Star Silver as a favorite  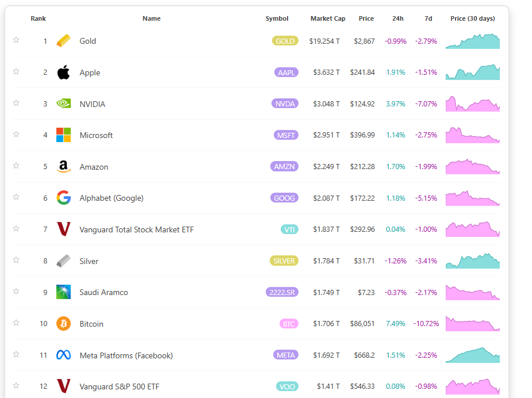point(16,260)
